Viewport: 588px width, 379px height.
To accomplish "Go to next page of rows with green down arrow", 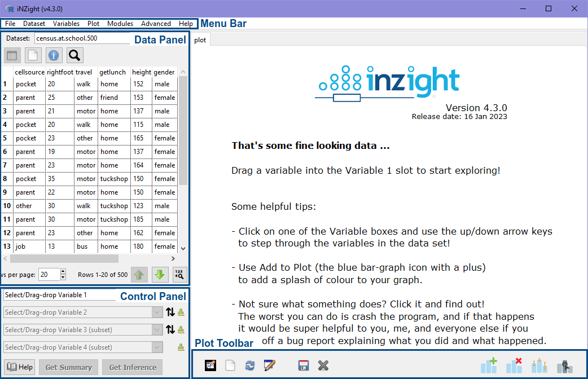I will [160, 275].
